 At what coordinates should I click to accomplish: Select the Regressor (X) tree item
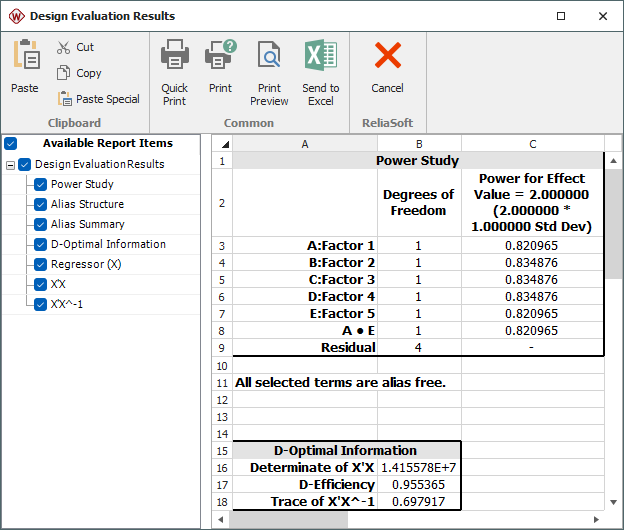tap(85, 264)
